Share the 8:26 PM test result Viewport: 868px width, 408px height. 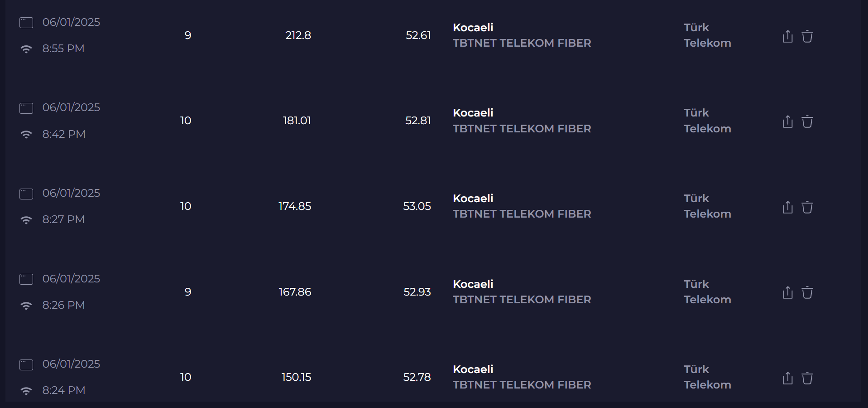point(787,292)
